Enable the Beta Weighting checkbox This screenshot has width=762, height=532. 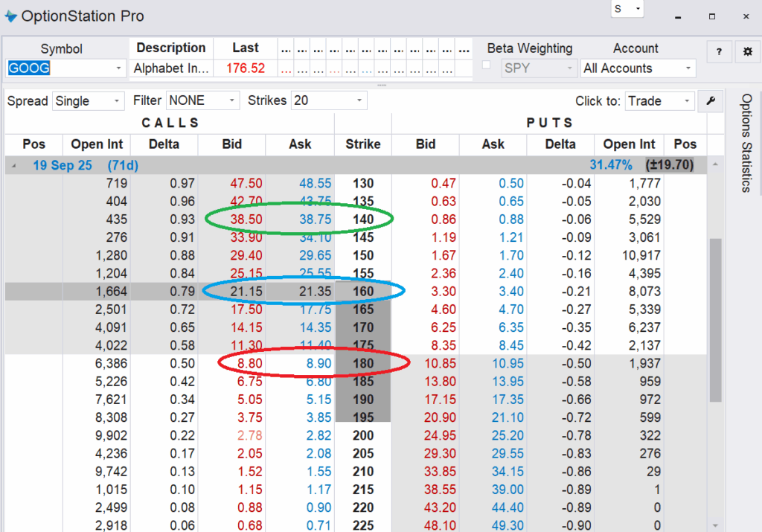[486, 65]
